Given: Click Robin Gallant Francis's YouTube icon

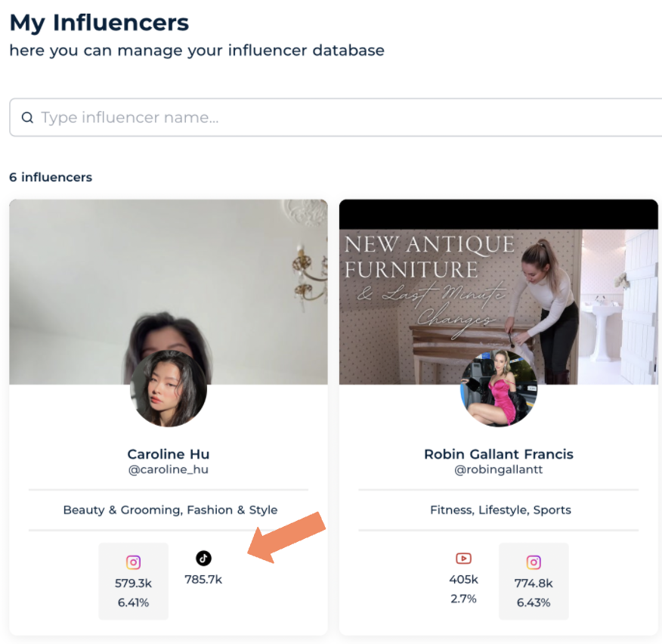Looking at the screenshot, I should (x=463, y=559).
